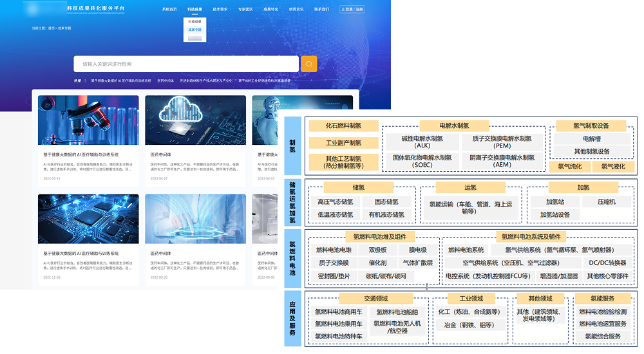
Task: Click the 首页 breadcrumb link
Action: point(52,28)
